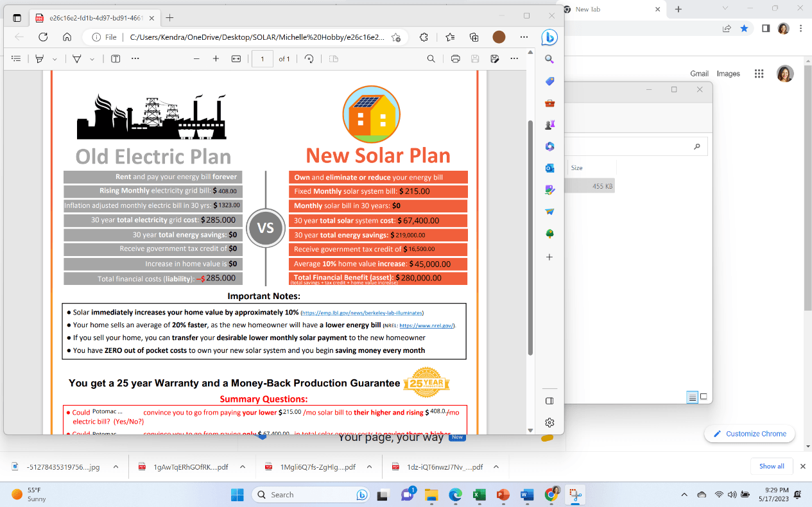Open the PDF table of contents icon

pos(16,59)
